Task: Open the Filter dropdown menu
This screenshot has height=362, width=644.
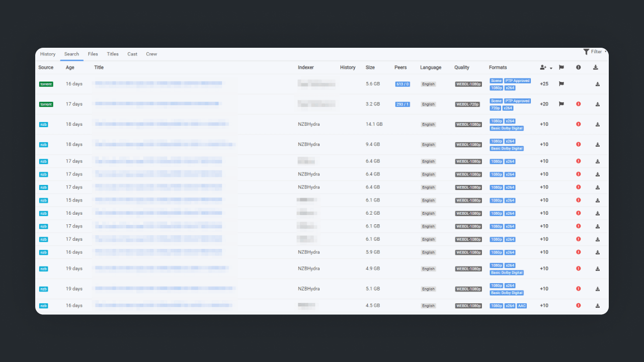Action: click(594, 52)
